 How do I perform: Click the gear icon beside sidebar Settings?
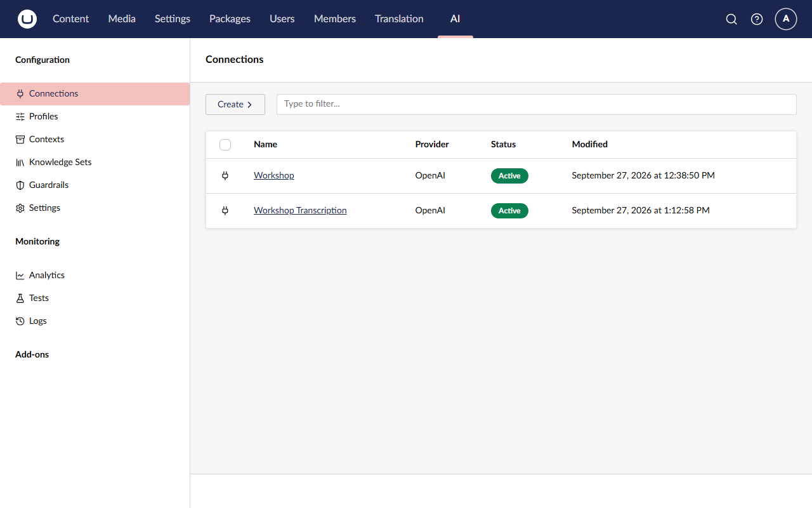click(20, 208)
